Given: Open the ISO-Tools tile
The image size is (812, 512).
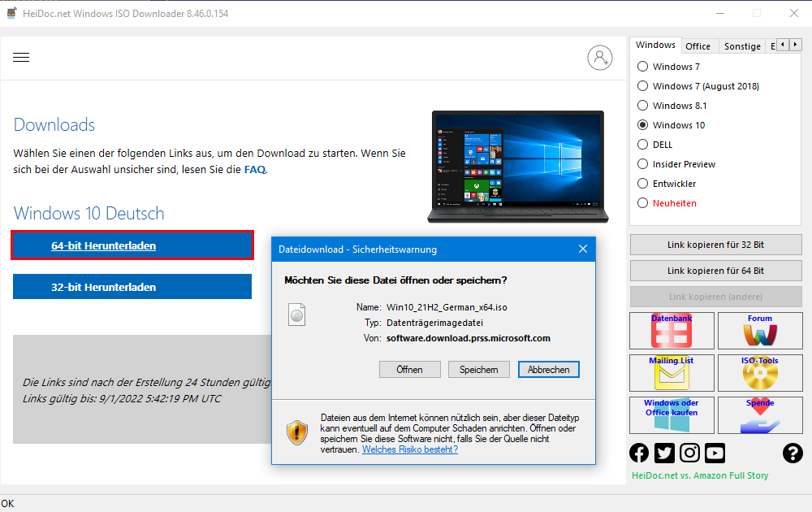Looking at the screenshot, I should 760,372.
